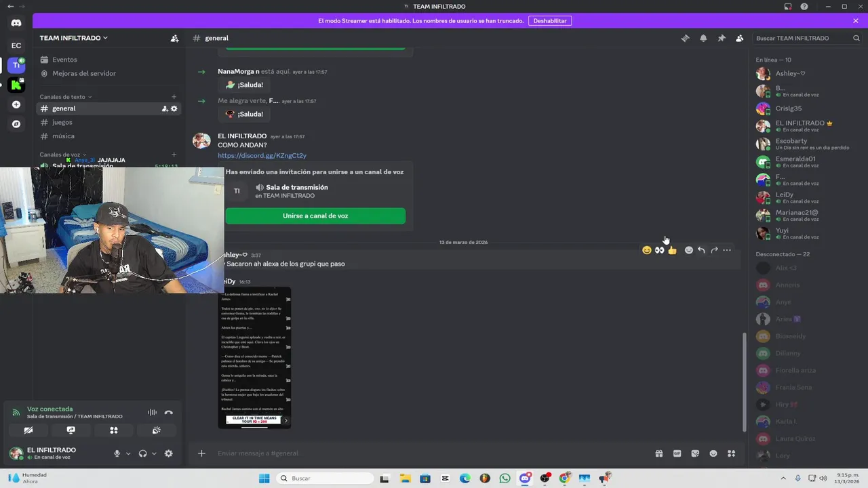
Task: React with eyes emoji on message
Action: pyautogui.click(x=659, y=250)
